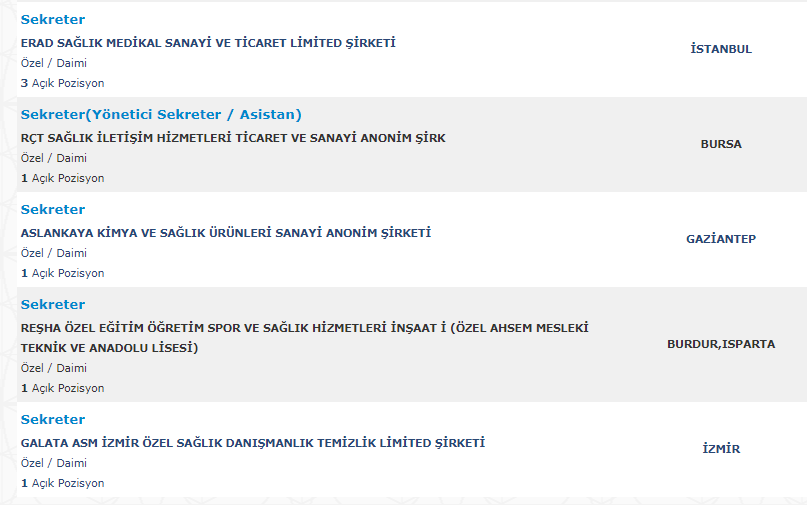The height and width of the screenshot is (505, 807).
Task: Open Sekreter(Yönetici Sekreter / Asistan) job link
Action: [161, 115]
